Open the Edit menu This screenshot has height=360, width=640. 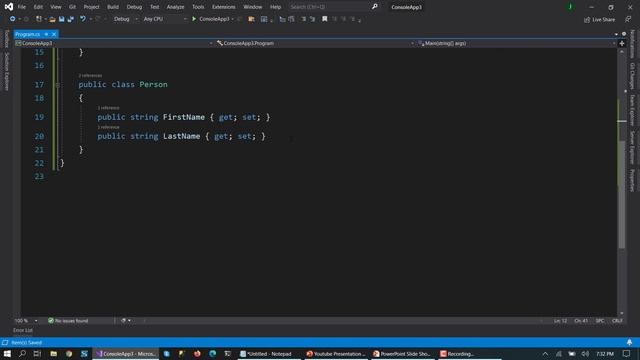click(38, 7)
